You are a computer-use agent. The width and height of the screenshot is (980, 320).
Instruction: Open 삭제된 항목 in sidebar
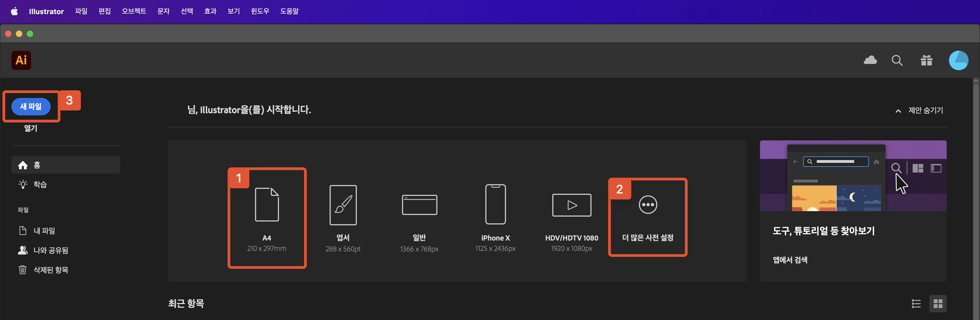click(x=51, y=270)
